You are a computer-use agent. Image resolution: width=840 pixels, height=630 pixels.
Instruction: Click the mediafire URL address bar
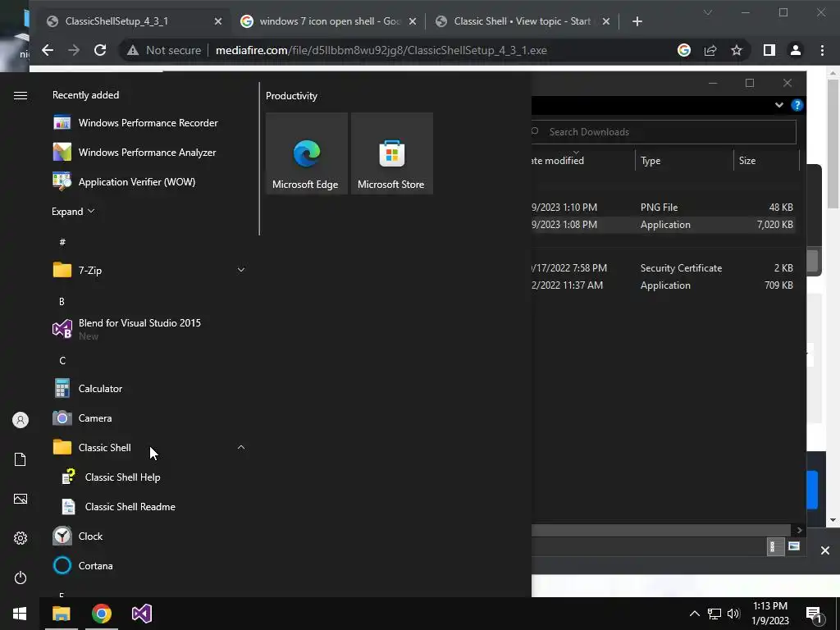click(381, 50)
